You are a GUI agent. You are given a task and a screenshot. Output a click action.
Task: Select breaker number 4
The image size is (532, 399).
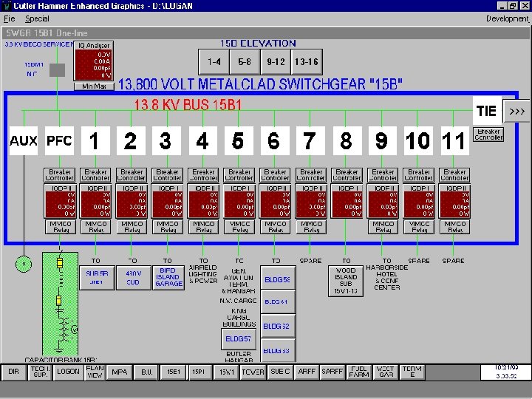click(x=203, y=141)
